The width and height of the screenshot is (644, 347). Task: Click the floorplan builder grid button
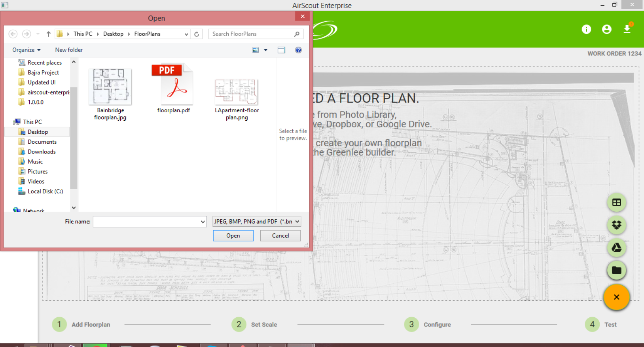pos(616,202)
